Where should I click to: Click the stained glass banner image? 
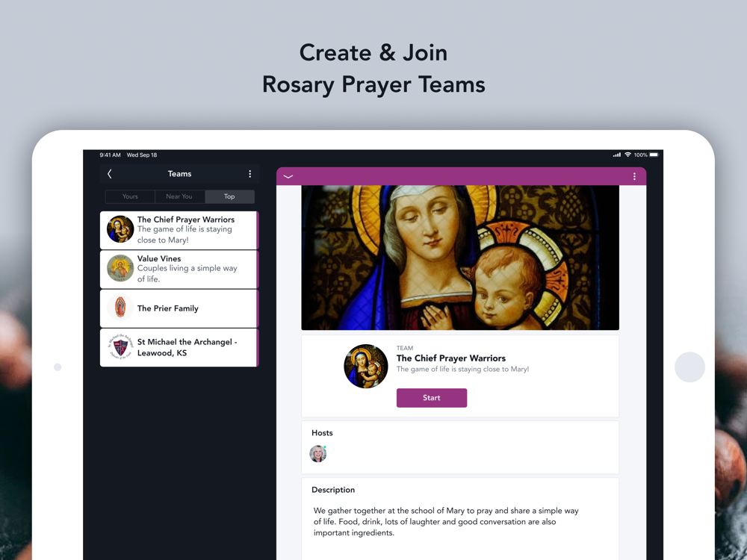460,258
